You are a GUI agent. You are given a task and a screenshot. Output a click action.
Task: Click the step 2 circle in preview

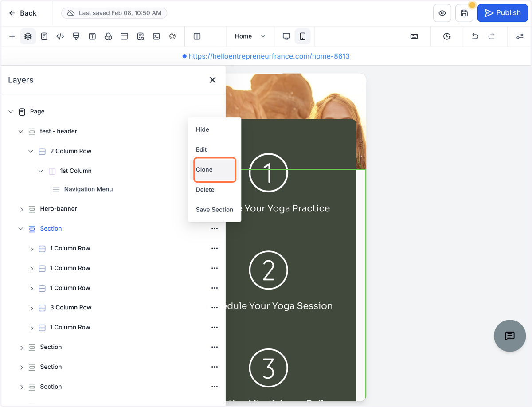[269, 270]
